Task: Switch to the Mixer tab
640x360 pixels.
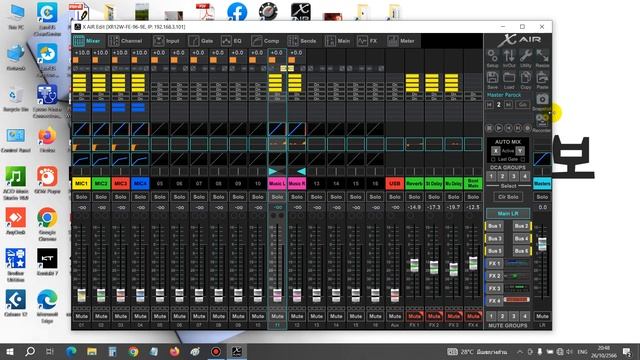Action: 87,41
